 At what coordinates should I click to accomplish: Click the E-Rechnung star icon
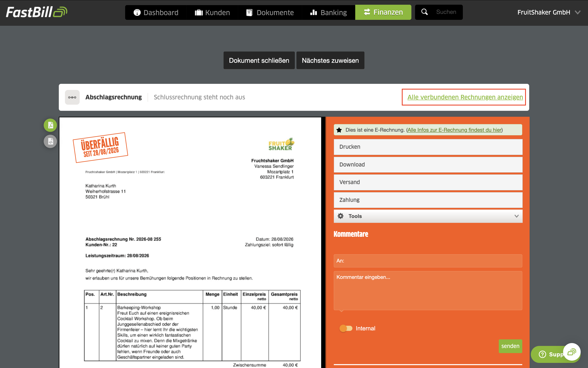pyautogui.click(x=339, y=130)
